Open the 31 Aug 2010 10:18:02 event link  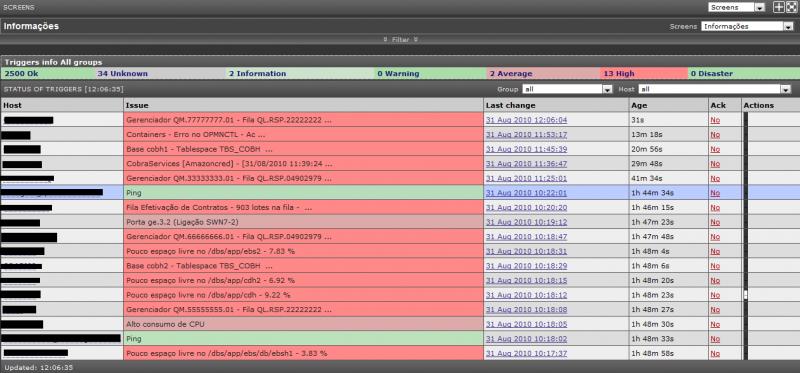(x=526, y=339)
